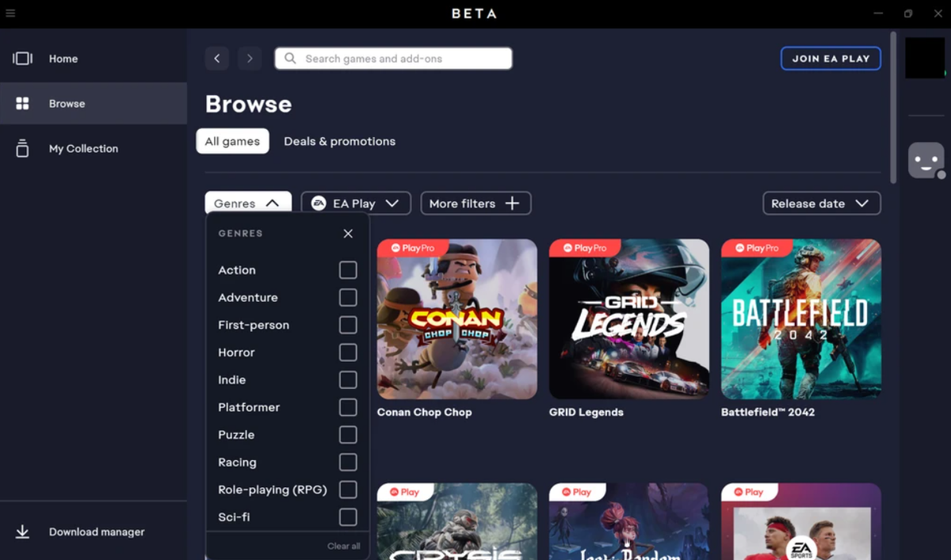Open the Crysis cover art
This screenshot has width=951, height=560.
[457, 521]
